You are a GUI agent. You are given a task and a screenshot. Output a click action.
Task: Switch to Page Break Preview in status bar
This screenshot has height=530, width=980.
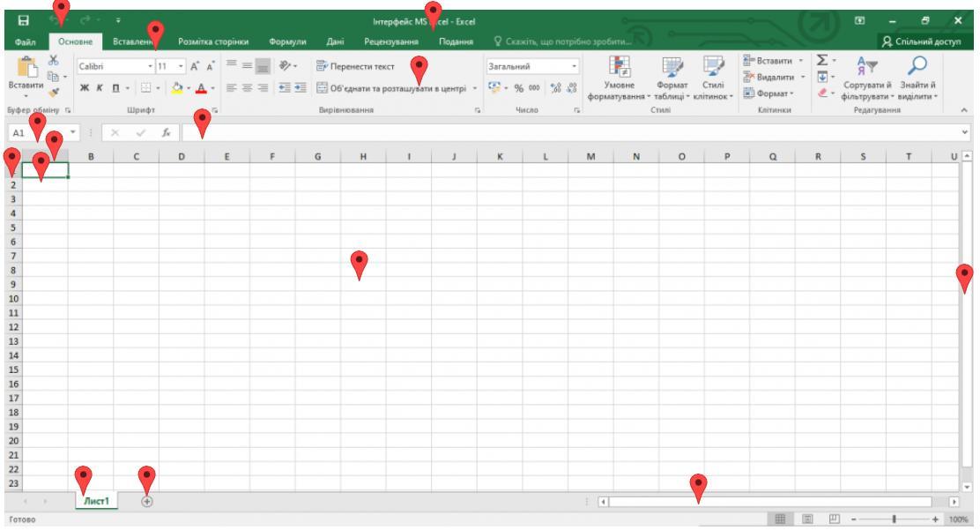click(x=834, y=519)
